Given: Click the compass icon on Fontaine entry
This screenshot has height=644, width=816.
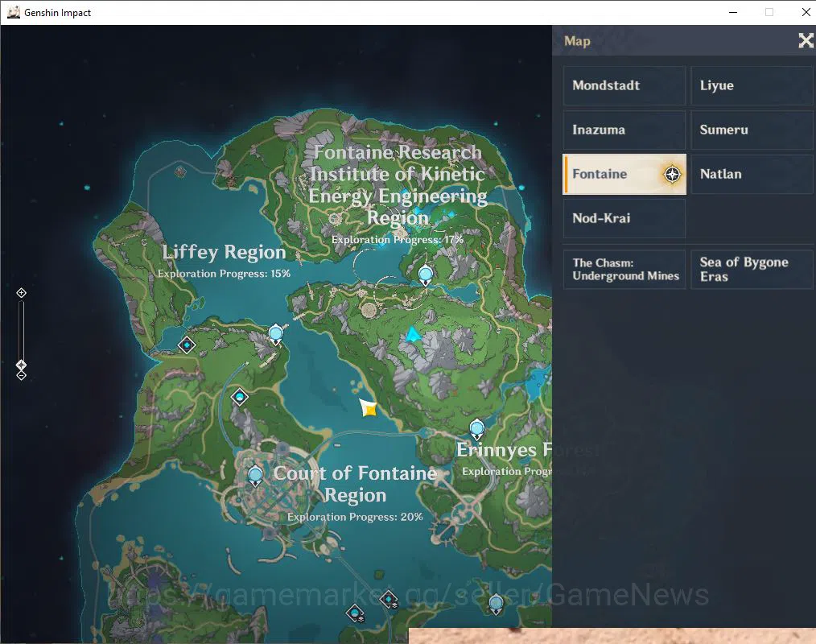Looking at the screenshot, I should (672, 174).
